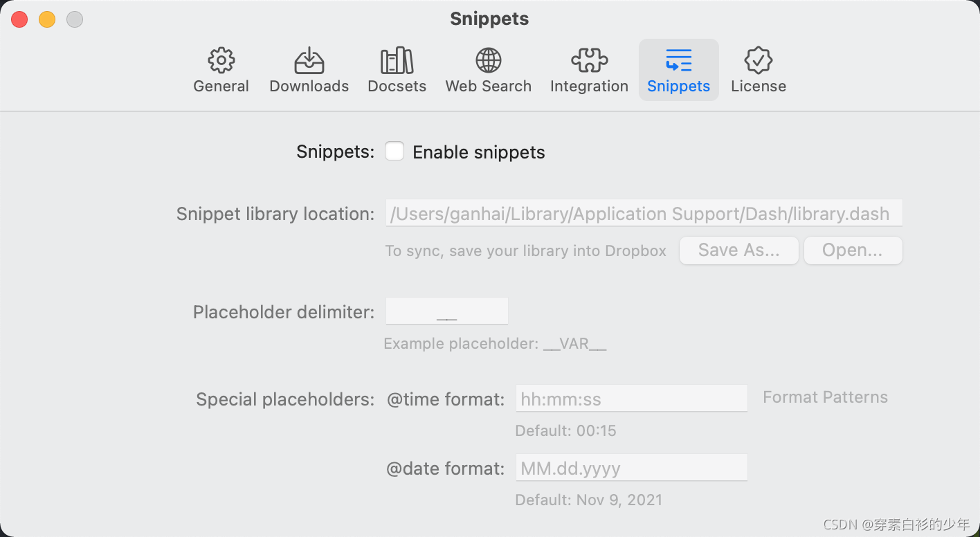
Task: Click the @time format field showing hh:mm:ss
Action: click(630, 398)
